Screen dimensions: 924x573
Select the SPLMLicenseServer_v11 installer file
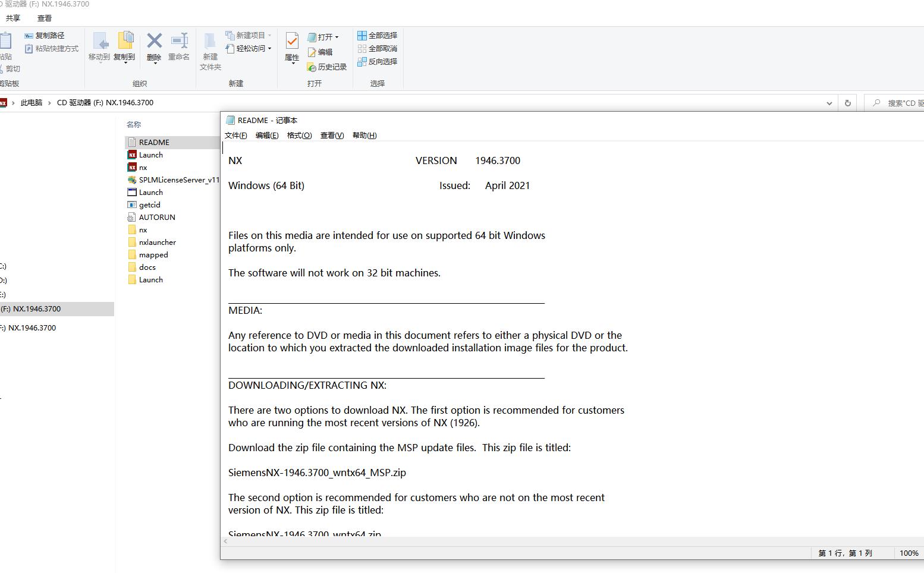coord(172,180)
